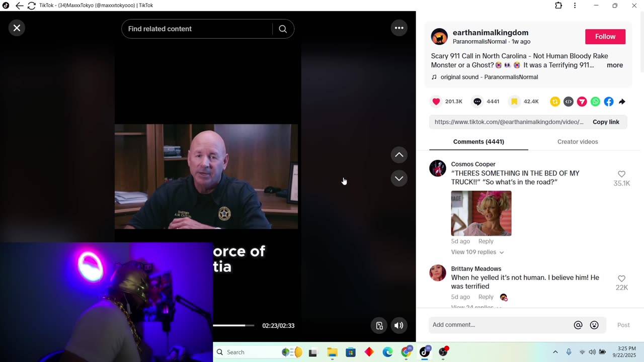Viewport: 644px width, 362px height.
Task: Click Post comment button
Action: coord(623,325)
